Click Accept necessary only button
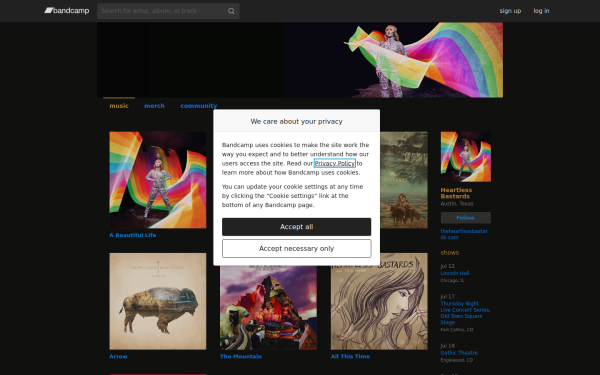Screen dimensions: 600x375 click(297, 249)
